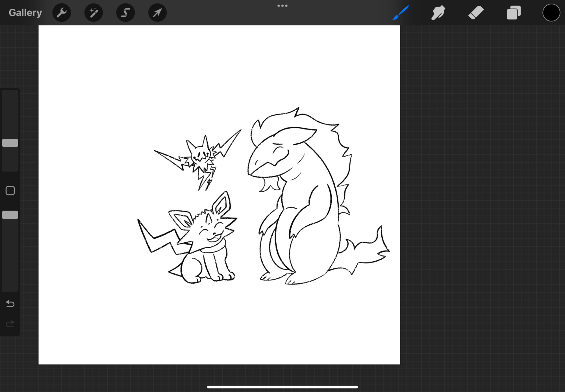Select the Brush tool
Screen dimensions: 565x392
[401, 13]
